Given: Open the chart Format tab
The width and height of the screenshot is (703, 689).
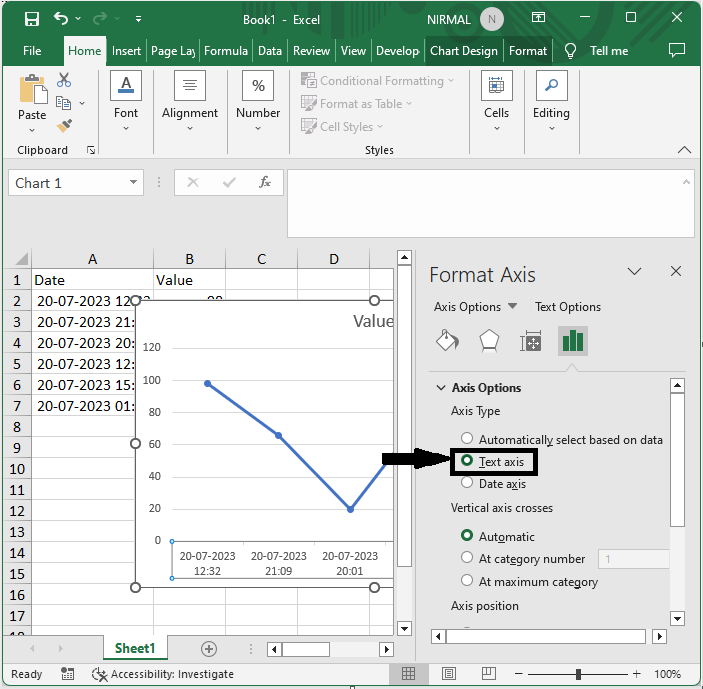Looking at the screenshot, I should pyautogui.click(x=528, y=51).
